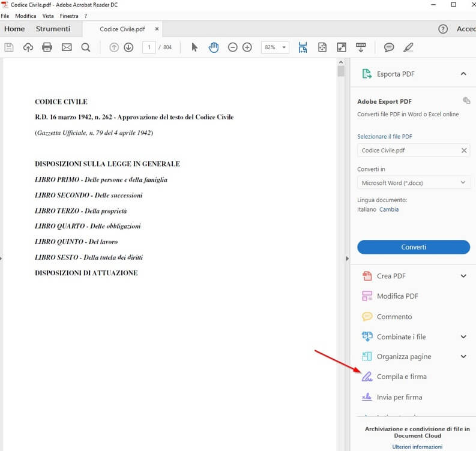Click LIBRO SESTO - Della tutela dei diritti

tap(89, 257)
